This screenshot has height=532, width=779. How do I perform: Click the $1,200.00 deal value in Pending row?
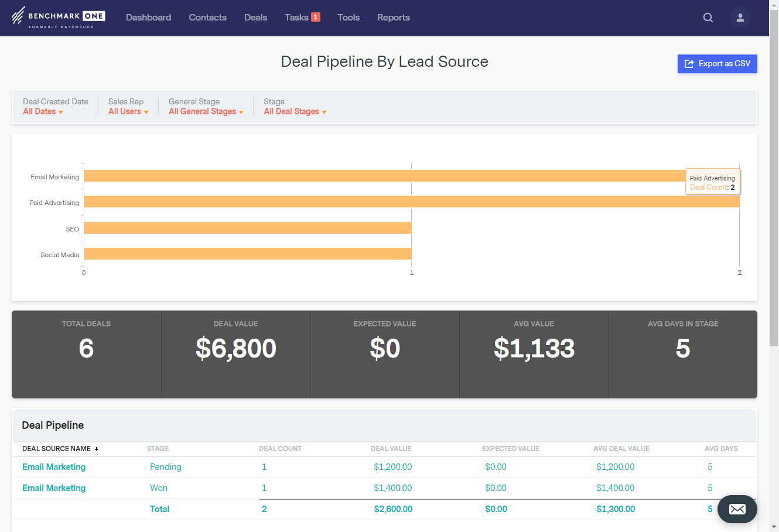[x=393, y=467]
